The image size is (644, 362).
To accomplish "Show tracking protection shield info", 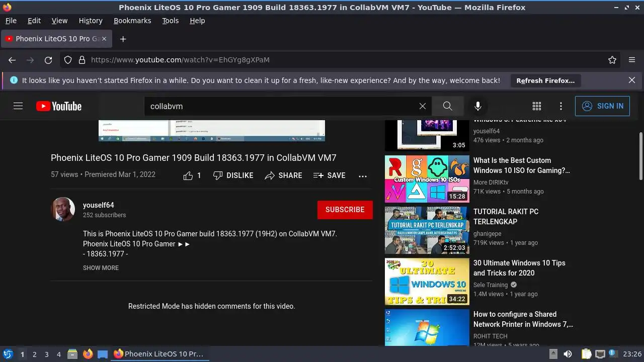I will point(68,60).
